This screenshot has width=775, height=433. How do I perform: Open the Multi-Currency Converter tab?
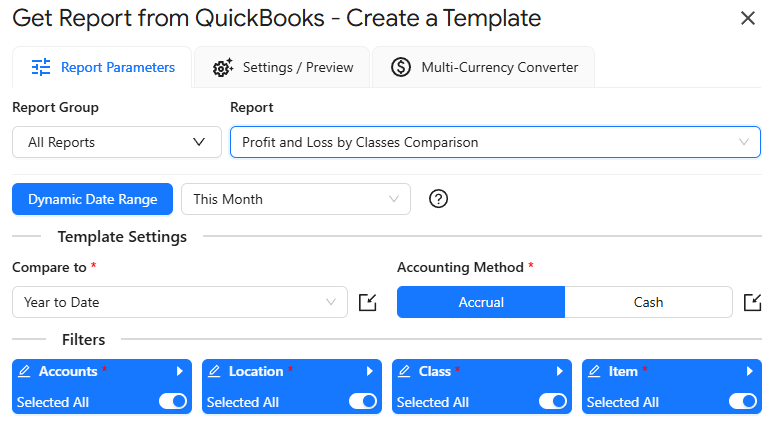(484, 67)
